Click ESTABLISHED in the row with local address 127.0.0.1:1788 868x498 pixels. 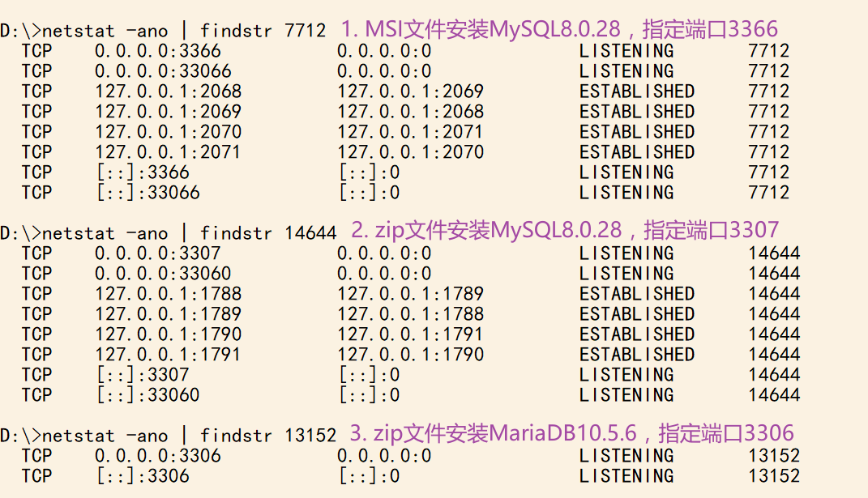click(637, 294)
